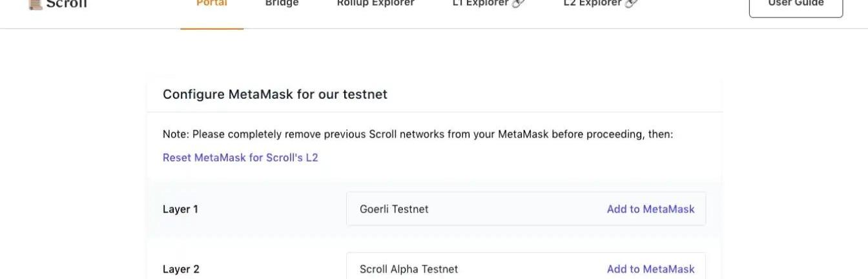The width and height of the screenshot is (868, 279).
Task: Add Goerli Testnet to MetaMask
Action: coord(650,209)
